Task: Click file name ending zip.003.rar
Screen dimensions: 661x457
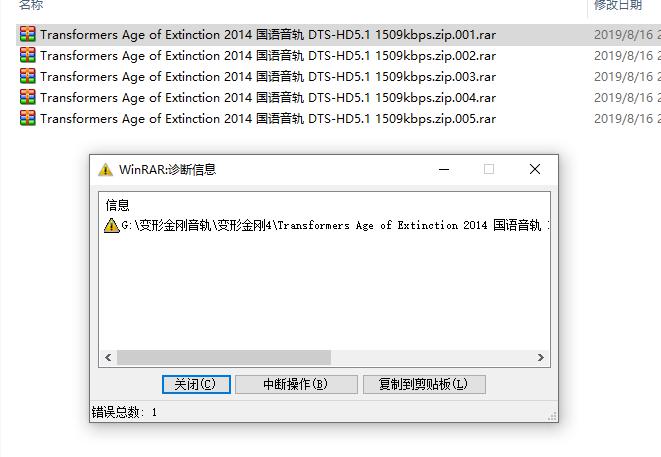Action: [268, 77]
